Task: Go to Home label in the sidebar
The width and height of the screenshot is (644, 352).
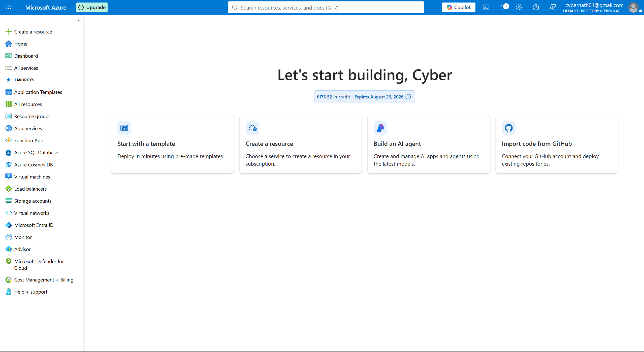Action: pos(21,44)
